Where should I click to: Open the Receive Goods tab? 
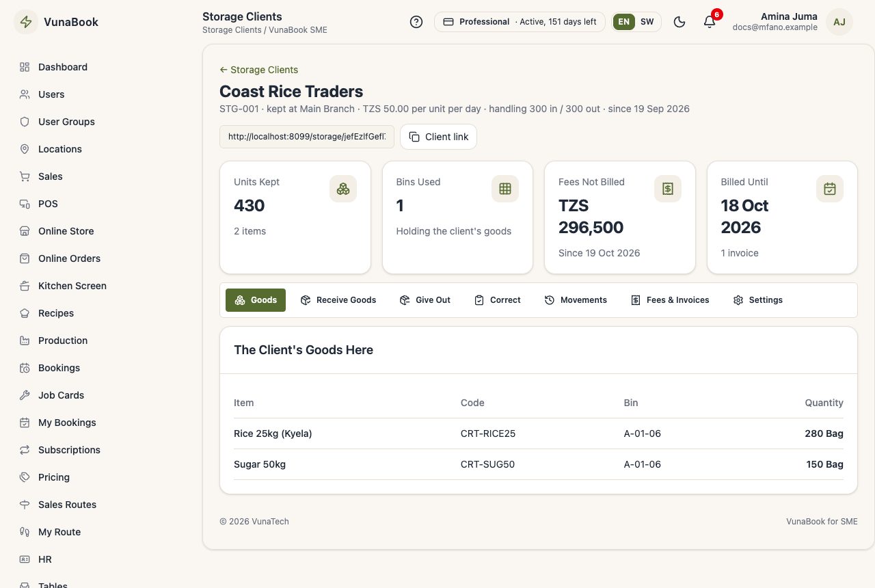338,300
